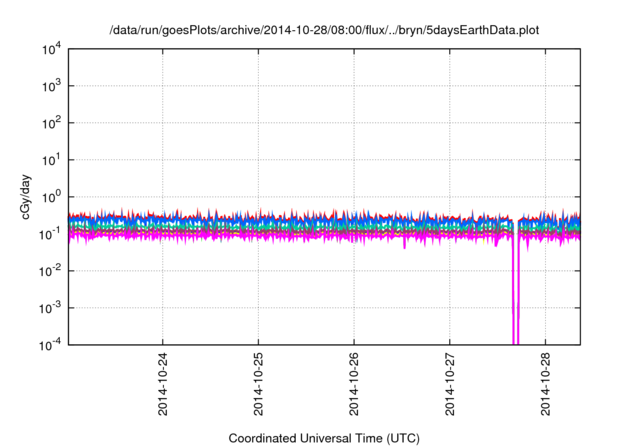Click the 10^1 y-axis tick label
This screenshot has height=448, width=640.
click(51, 160)
